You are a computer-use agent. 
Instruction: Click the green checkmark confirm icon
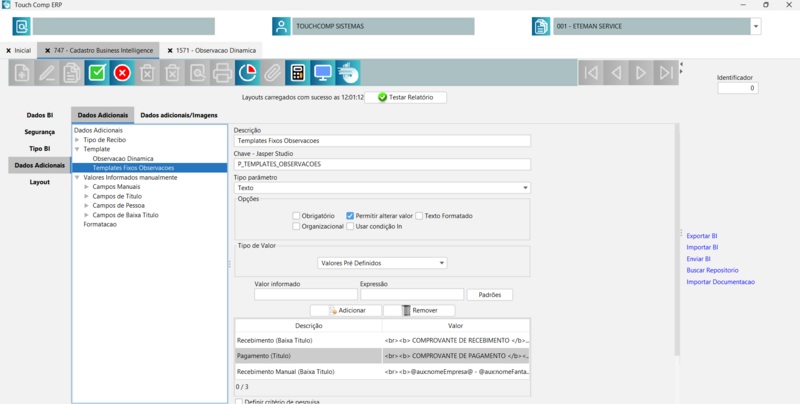[97, 72]
